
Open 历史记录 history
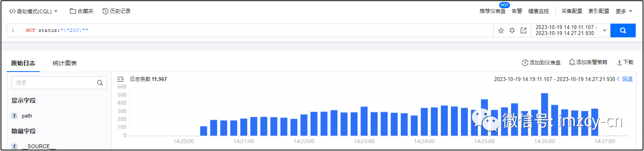coord(116,11)
